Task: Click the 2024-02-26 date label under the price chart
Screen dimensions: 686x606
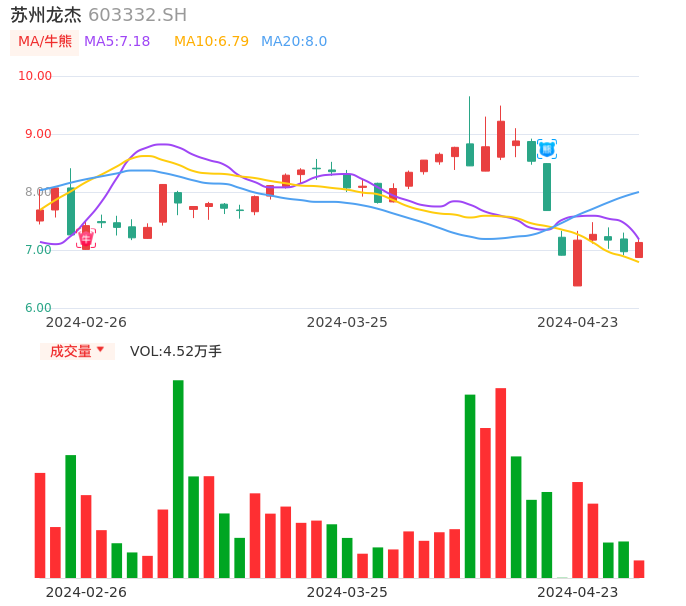Action: pyautogui.click(x=86, y=322)
